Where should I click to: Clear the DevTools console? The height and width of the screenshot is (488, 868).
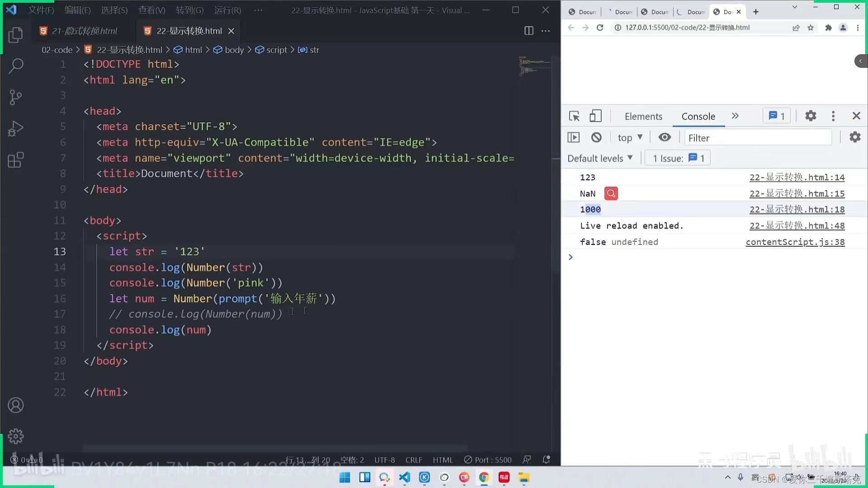click(596, 137)
